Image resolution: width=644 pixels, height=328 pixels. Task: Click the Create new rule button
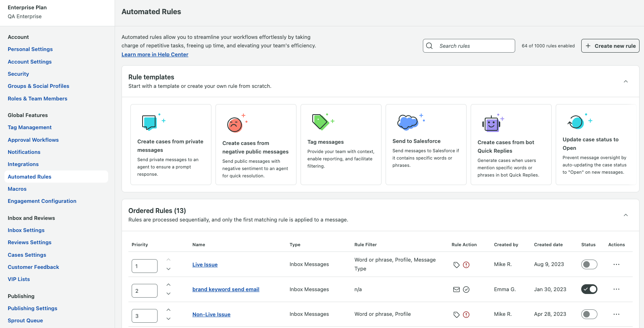(x=610, y=46)
